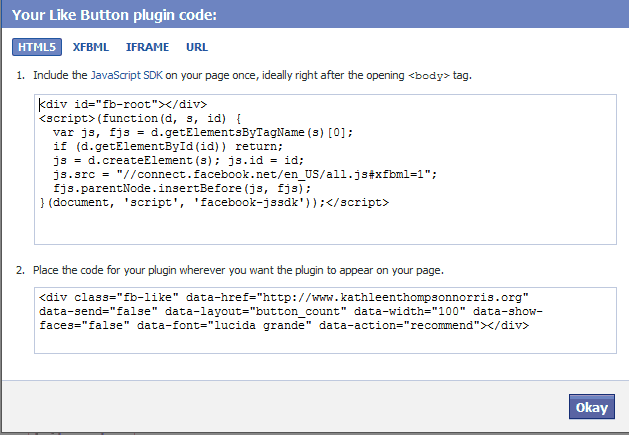
Task: Click the insertBefore code line
Action: click(182, 188)
